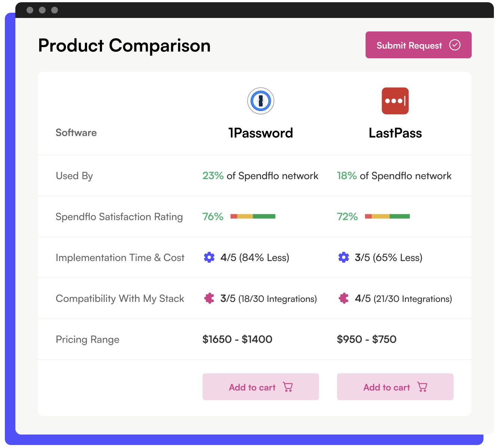Click the LastPass satisfaction rating bar
The width and height of the screenshot is (498, 448).
[x=387, y=216]
